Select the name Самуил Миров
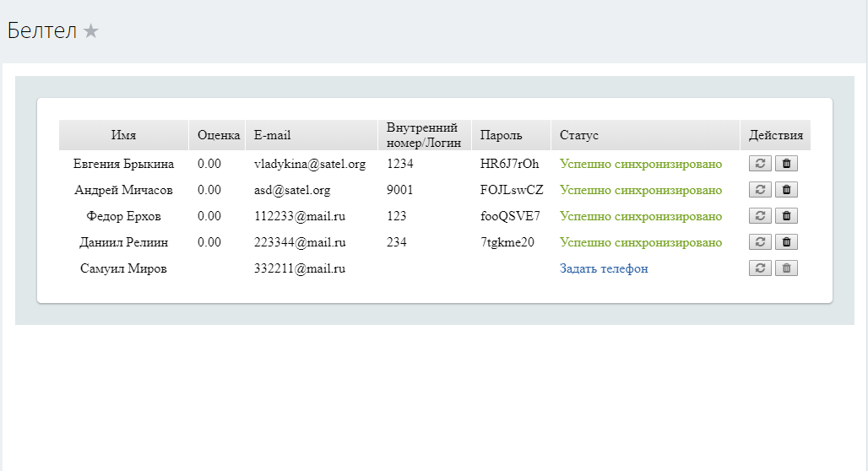868x471 pixels. pyautogui.click(x=123, y=268)
